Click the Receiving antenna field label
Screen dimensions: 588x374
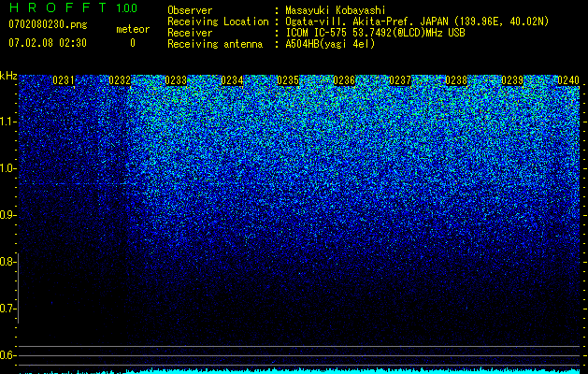215,44
